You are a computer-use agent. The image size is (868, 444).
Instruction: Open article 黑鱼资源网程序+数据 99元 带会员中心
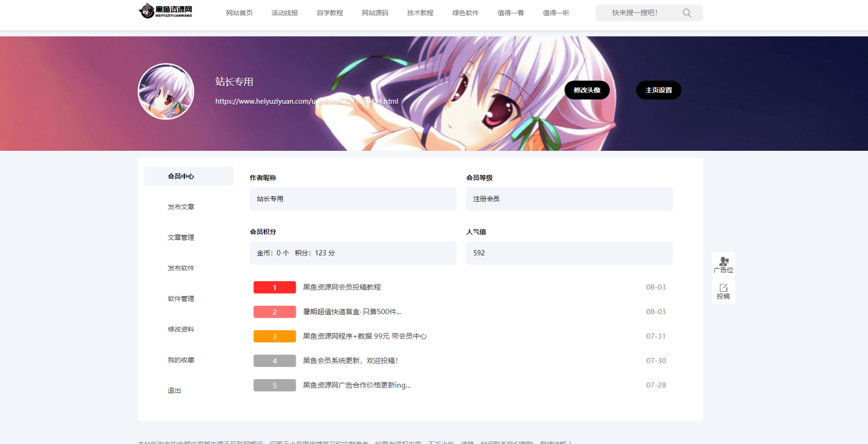coord(365,336)
